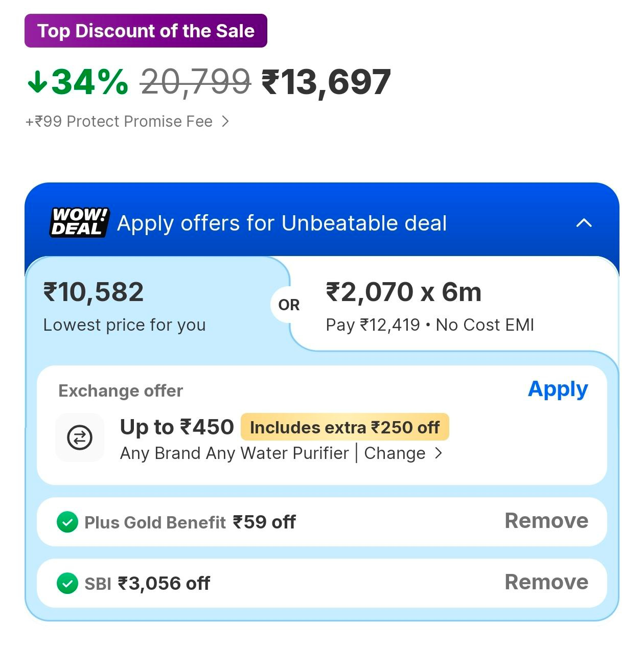Screen dimensions: 644x646
Task: Click the Change link for water purifier
Action: click(x=395, y=453)
